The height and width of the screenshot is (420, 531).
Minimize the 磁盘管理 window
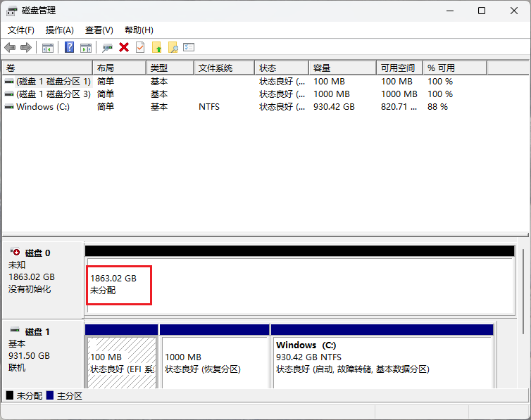click(450, 11)
